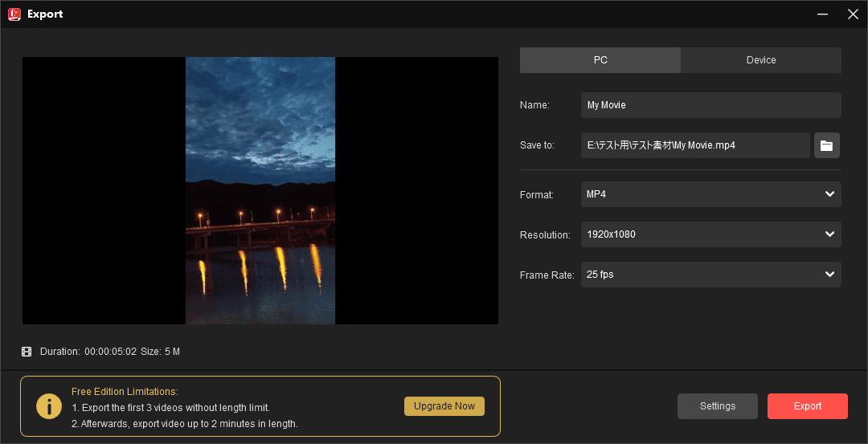868x444 pixels.
Task: Click the Resolution label
Action: point(545,235)
